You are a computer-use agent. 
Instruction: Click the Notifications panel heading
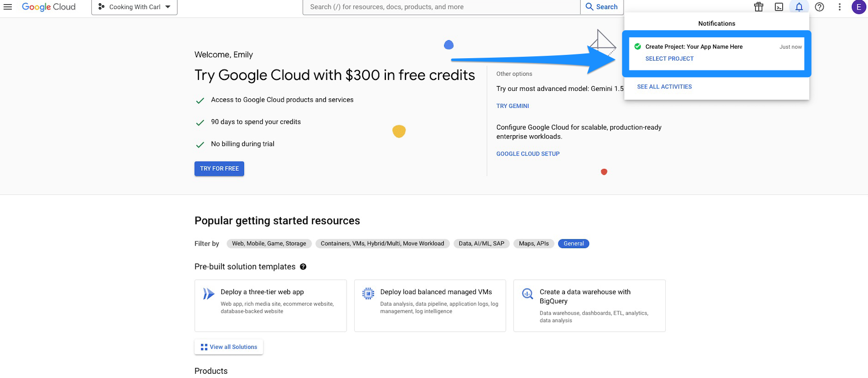(716, 24)
